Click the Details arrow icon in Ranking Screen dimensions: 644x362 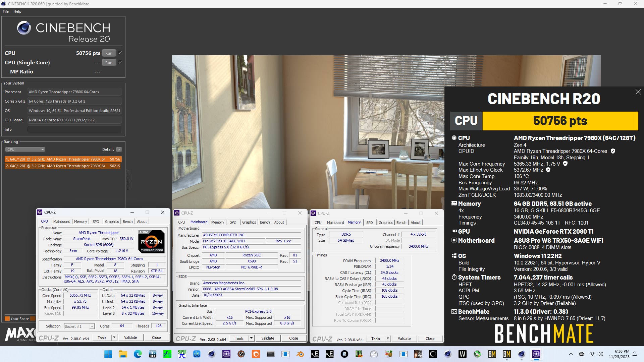[x=119, y=149]
